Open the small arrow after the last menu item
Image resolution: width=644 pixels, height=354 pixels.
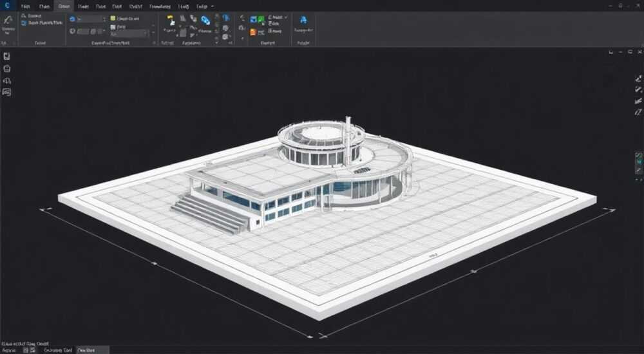pos(213,6)
